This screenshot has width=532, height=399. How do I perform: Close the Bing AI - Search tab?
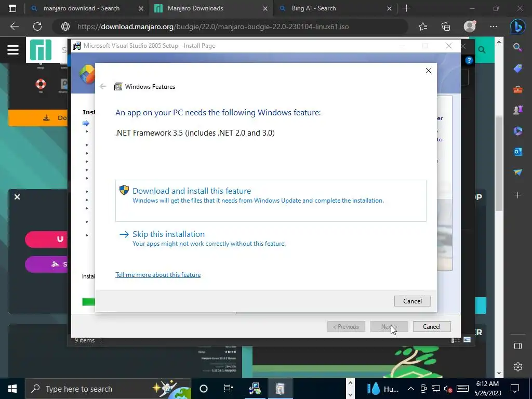click(390, 8)
